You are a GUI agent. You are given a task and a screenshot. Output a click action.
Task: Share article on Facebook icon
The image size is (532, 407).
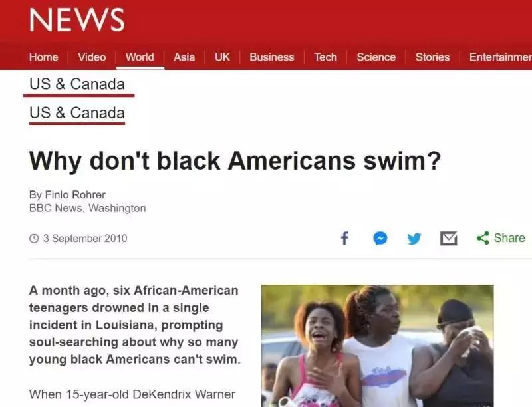pos(344,238)
